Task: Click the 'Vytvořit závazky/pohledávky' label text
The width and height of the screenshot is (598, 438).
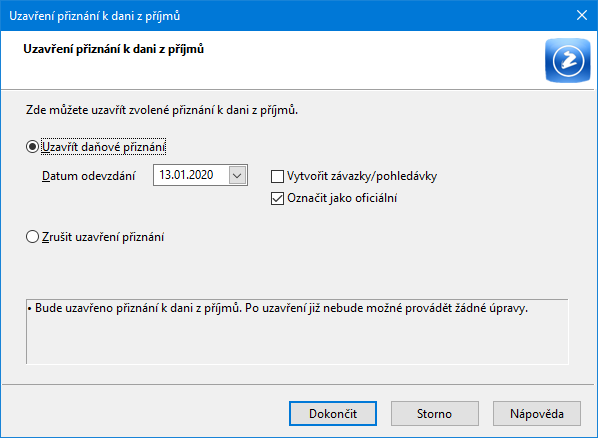Action: 362,176
